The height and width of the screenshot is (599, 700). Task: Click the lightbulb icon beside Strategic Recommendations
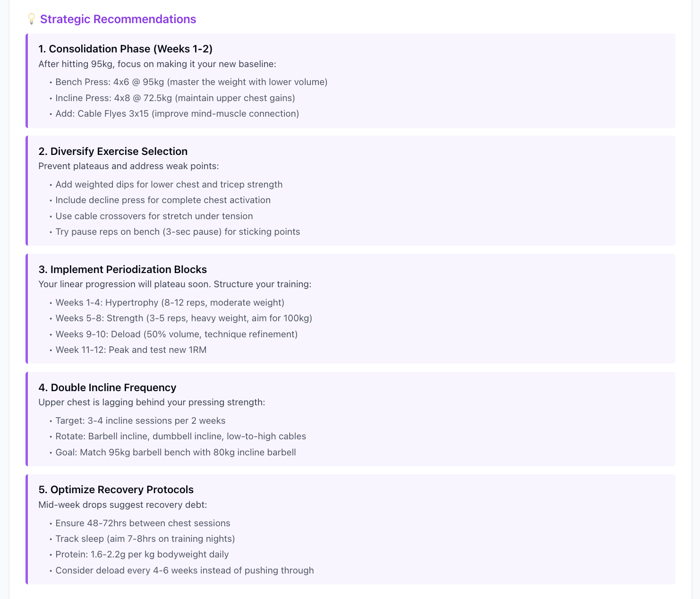32,19
